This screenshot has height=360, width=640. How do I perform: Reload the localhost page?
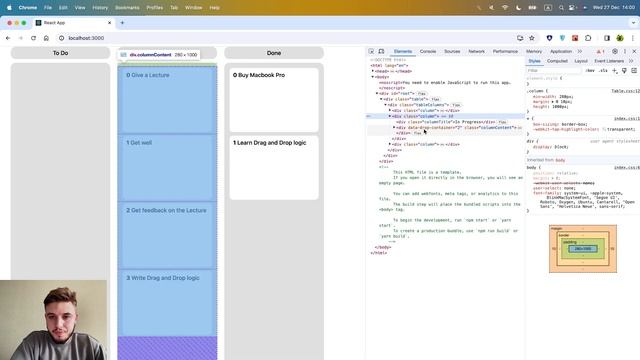33,38
